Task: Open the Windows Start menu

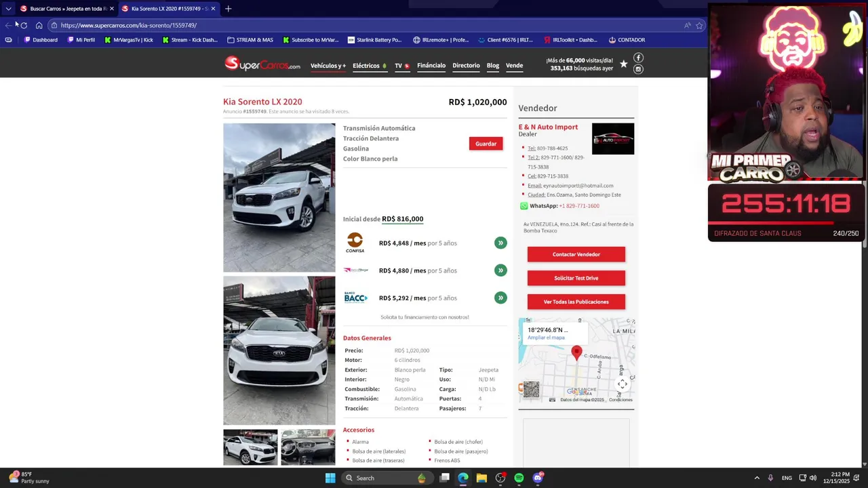Action: [330, 478]
